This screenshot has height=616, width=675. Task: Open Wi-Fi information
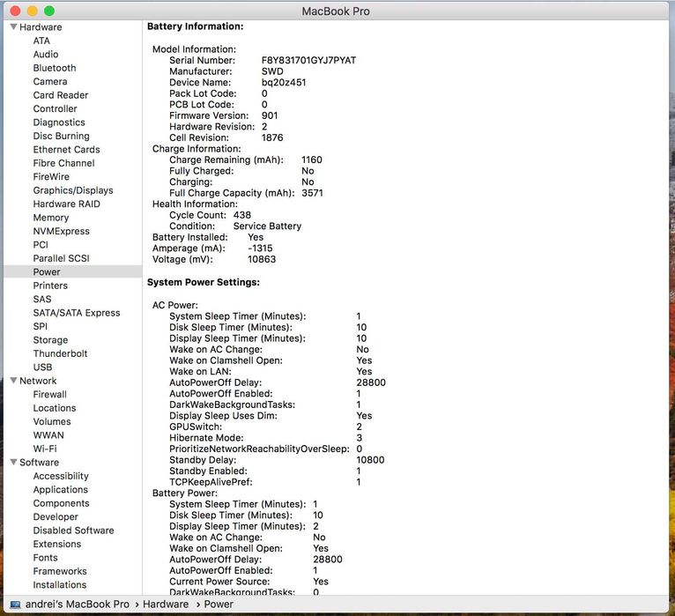pyautogui.click(x=45, y=449)
